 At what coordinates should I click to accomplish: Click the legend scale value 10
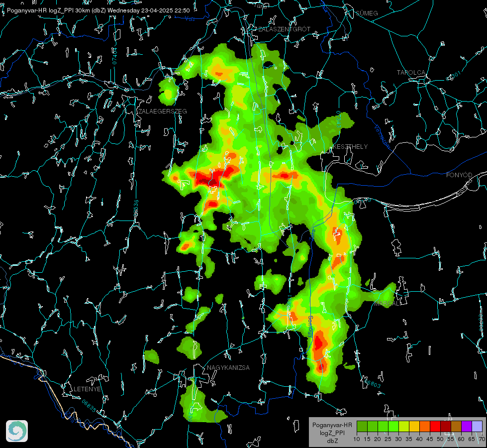coord(357,439)
